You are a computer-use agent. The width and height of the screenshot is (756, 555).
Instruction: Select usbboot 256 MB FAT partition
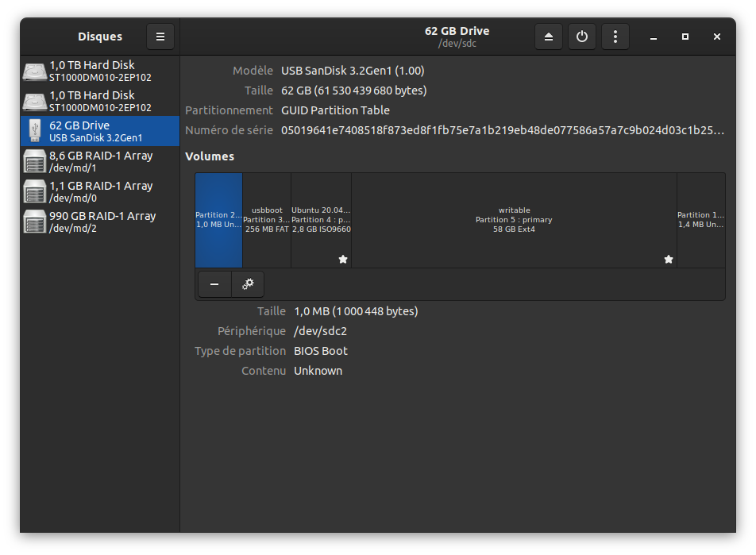point(267,221)
